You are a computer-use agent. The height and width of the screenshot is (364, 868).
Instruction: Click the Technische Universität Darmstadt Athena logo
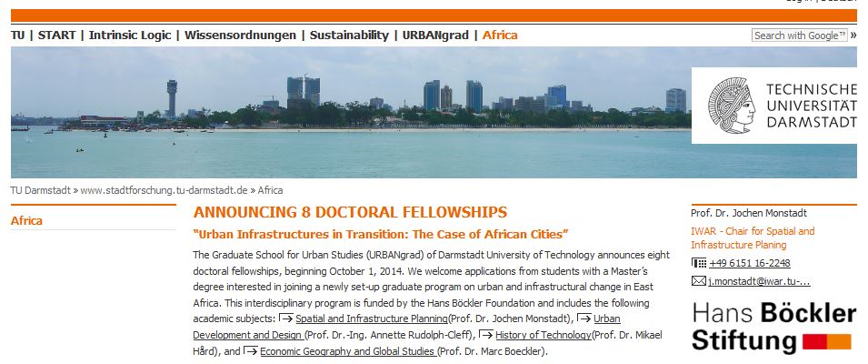coord(734,105)
